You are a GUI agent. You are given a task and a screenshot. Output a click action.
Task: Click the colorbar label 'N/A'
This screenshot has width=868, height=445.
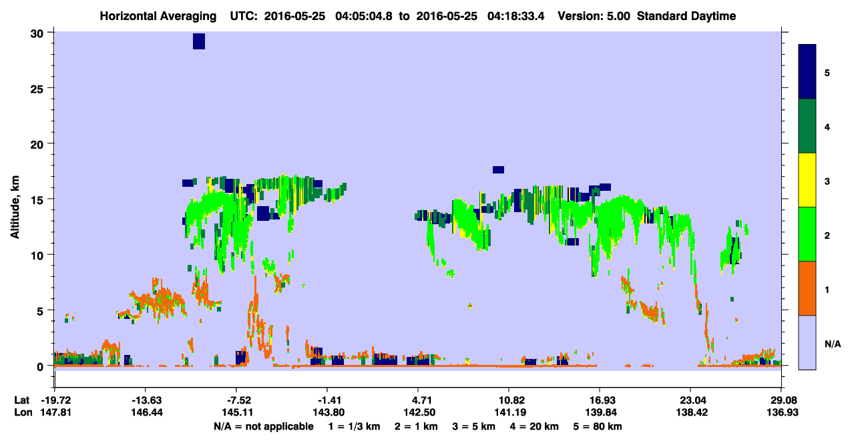point(833,344)
